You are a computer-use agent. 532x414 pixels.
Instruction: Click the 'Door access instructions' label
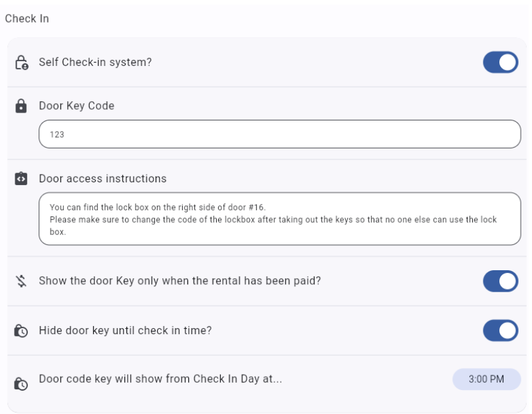coord(102,178)
